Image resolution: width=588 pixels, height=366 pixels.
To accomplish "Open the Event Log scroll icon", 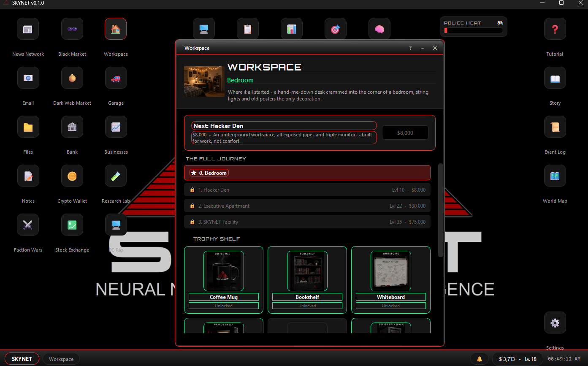I will pos(555,127).
